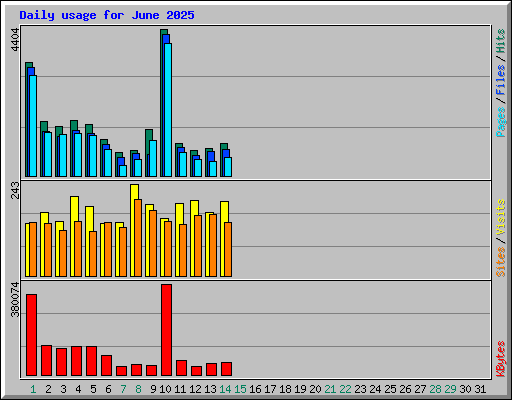Click day 8 on the date axis
The height and width of the screenshot is (400, 512).
[x=138, y=389]
